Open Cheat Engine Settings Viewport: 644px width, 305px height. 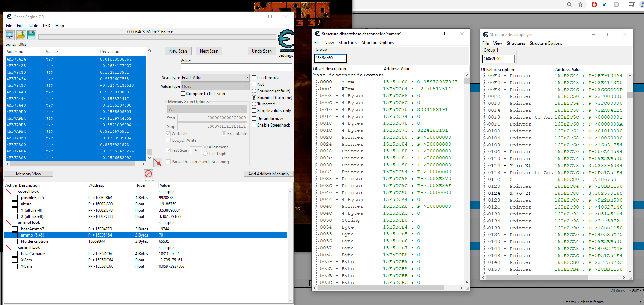(286, 55)
